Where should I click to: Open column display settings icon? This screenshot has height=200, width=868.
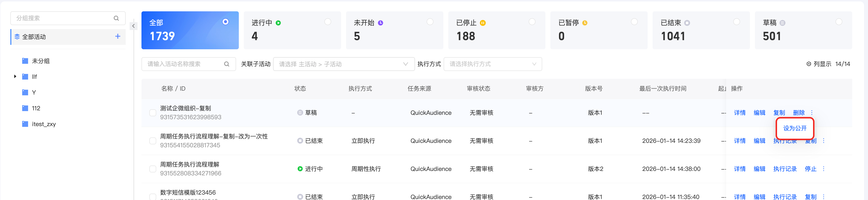tap(809, 64)
